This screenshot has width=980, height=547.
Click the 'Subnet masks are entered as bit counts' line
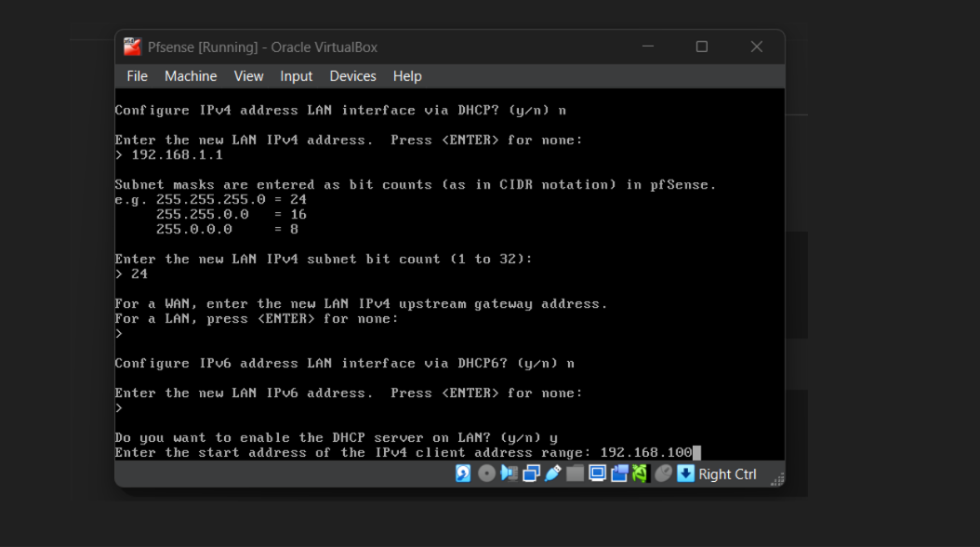click(416, 184)
